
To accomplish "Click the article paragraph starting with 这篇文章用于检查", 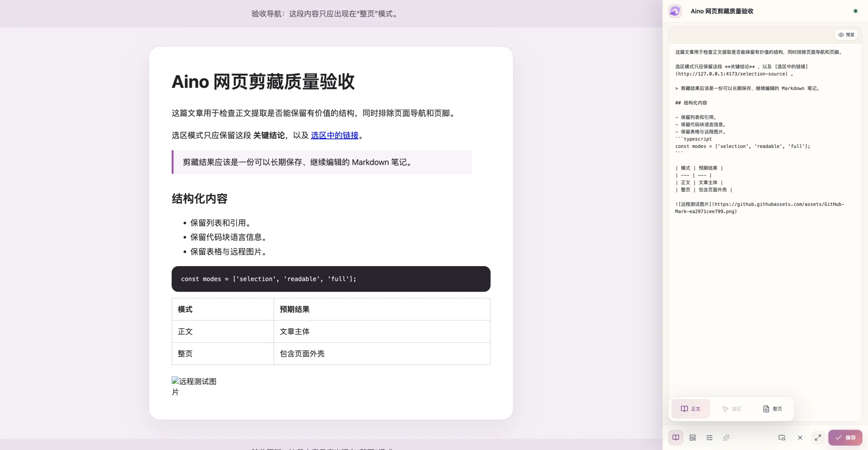I will (x=314, y=113).
